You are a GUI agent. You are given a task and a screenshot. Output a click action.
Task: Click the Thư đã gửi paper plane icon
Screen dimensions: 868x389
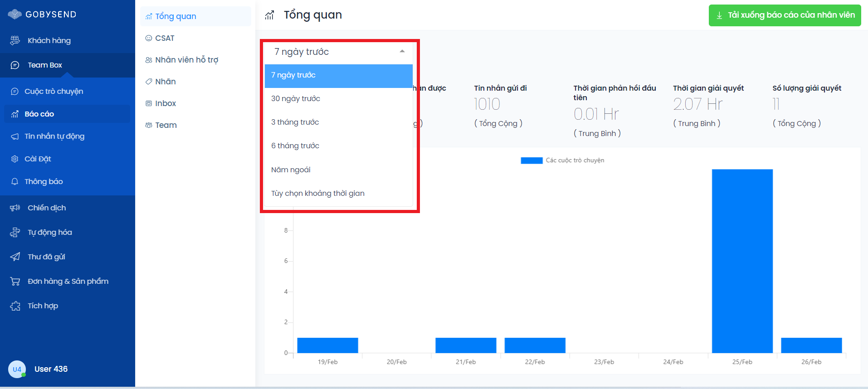(x=15, y=257)
